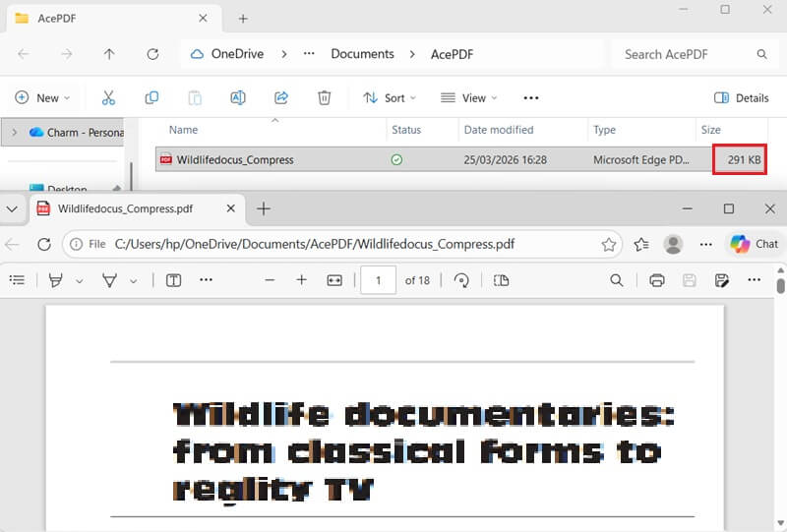787x532 pixels.
Task: Sort files by the Status column header
Action: (406, 130)
